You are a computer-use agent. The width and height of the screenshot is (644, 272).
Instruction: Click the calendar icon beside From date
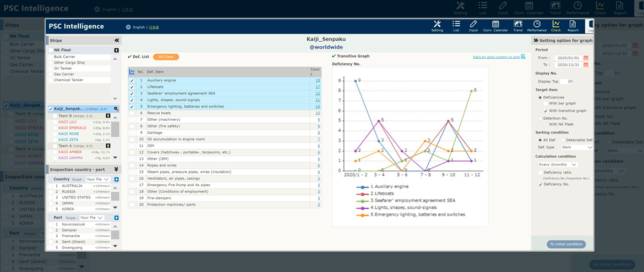[586, 58]
